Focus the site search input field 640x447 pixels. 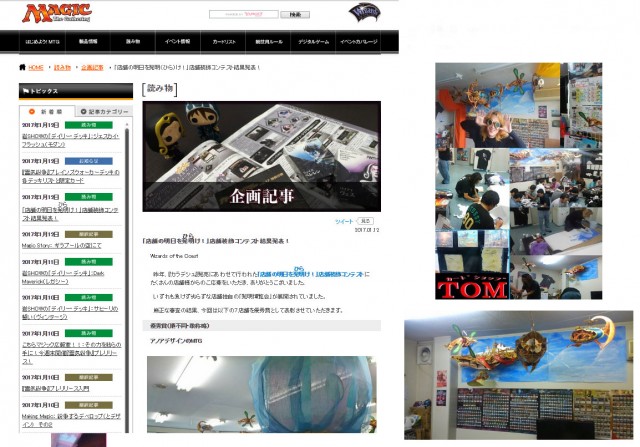click(x=244, y=14)
